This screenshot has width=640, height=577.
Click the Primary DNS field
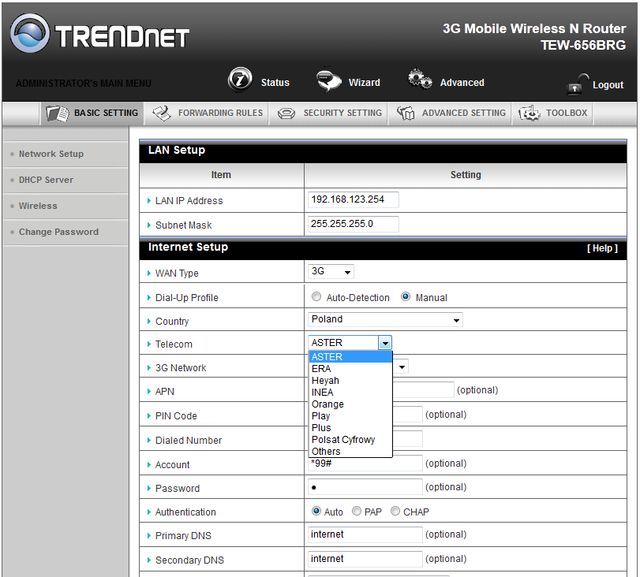(365, 535)
